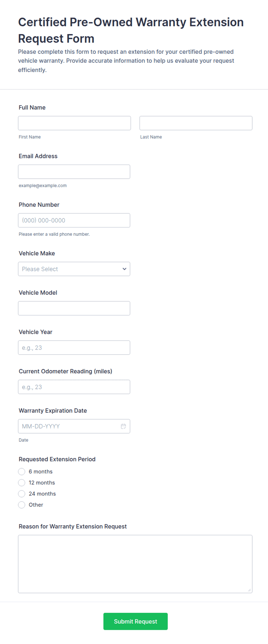Choose the 12 months extension period

(x=22, y=483)
